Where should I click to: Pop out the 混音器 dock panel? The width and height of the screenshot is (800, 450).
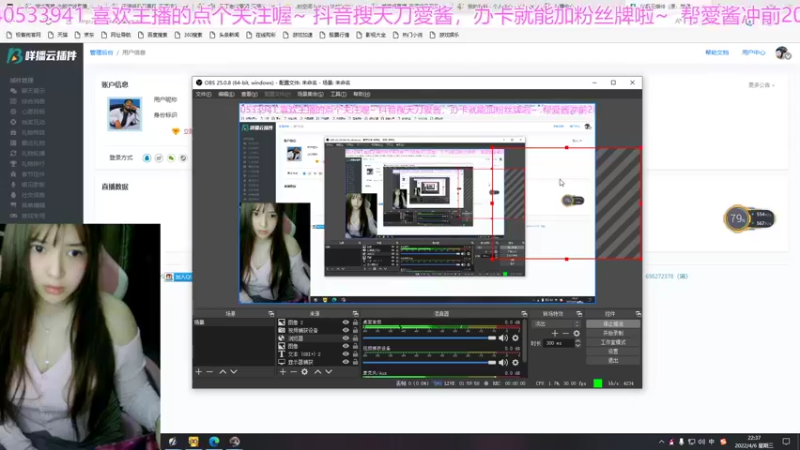point(523,313)
